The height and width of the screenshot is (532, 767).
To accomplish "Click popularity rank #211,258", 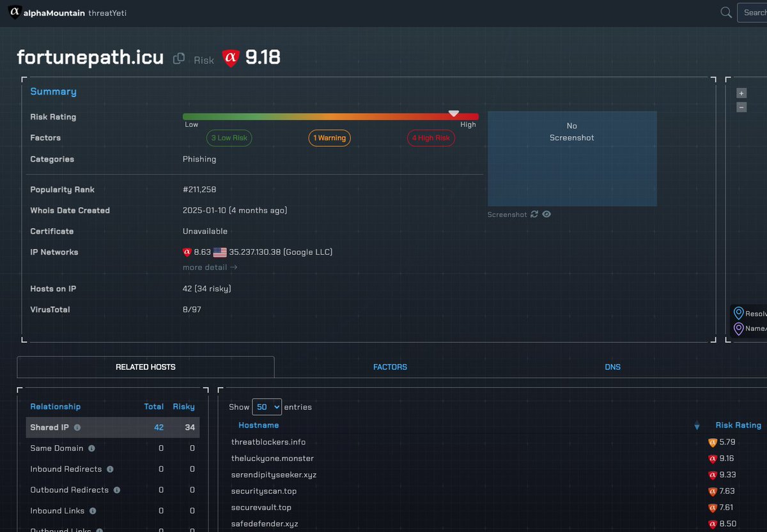I will pyautogui.click(x=199, y=190).
